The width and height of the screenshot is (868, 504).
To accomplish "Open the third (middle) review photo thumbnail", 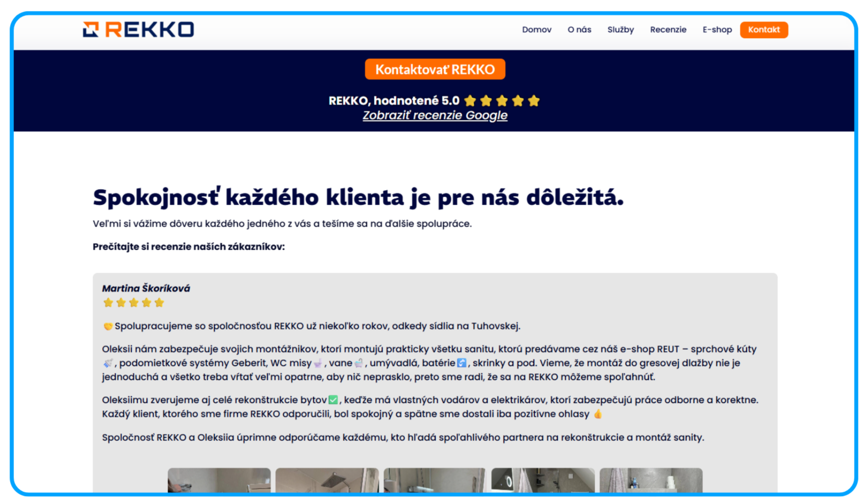I will coord(435,480).
